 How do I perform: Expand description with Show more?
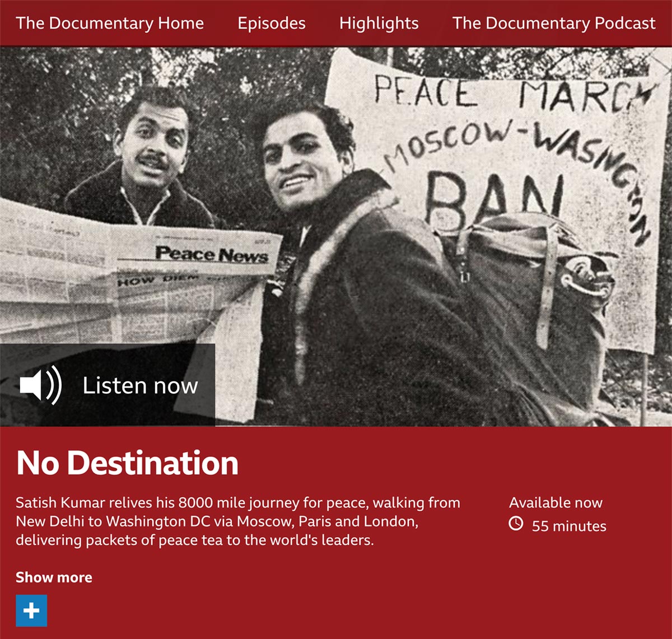54,577
